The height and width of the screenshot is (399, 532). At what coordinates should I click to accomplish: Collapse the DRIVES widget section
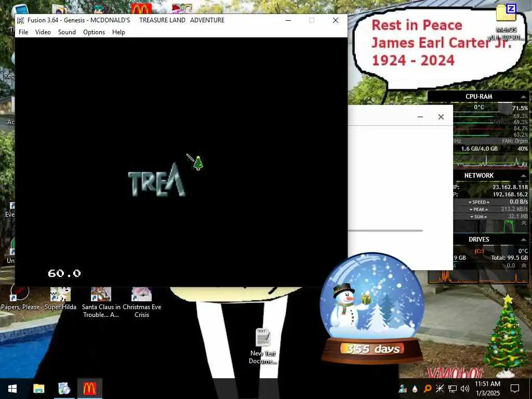click(x=523, y=240)
